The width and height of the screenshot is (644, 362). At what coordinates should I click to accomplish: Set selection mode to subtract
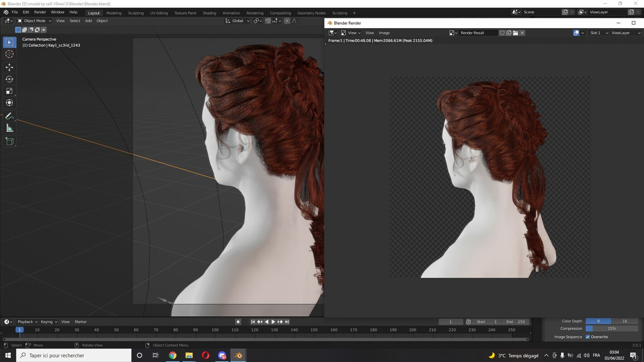click(31, 30)
